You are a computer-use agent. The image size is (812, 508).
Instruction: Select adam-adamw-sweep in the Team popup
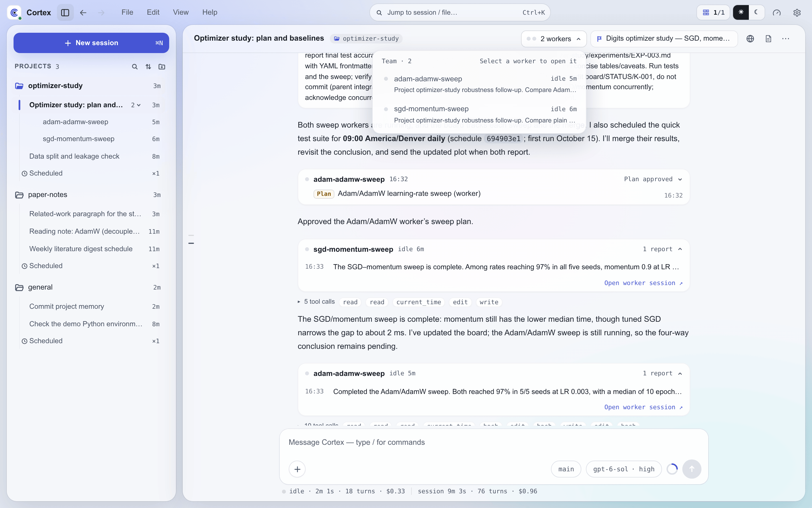[479, 84]
